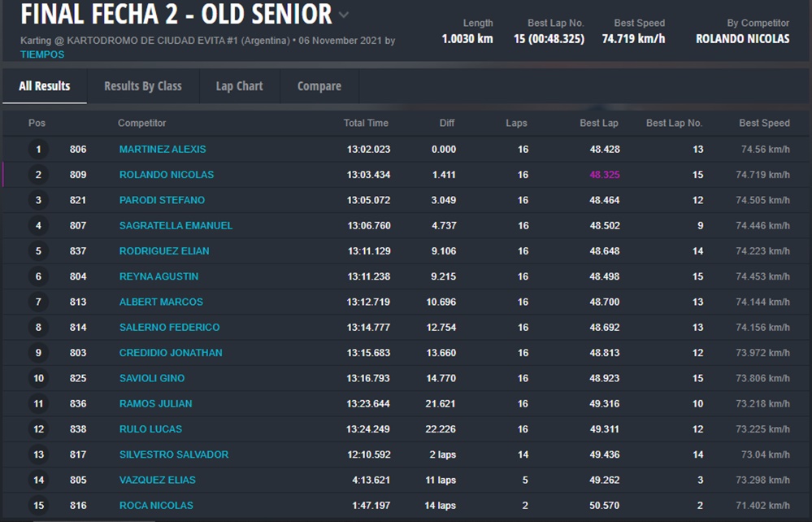This screenshot has height=522, width=812.
Task: Select ROLANDO NICOLAS in results table
Action: click(x=167, y=175)
